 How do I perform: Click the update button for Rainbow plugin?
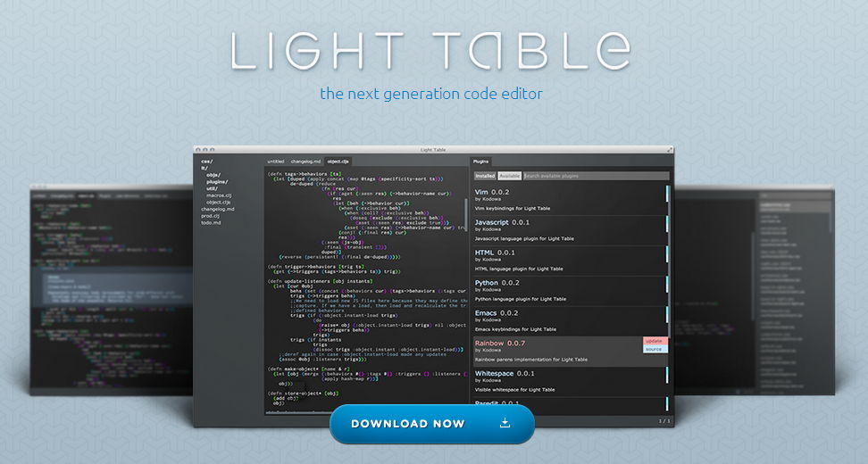(655, 341)
